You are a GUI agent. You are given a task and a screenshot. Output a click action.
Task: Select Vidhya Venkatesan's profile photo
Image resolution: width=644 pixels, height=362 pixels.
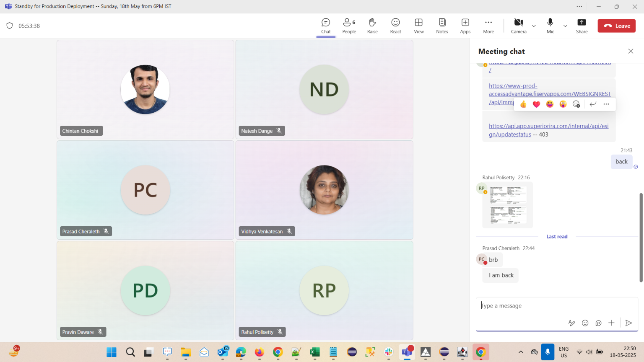324,190
